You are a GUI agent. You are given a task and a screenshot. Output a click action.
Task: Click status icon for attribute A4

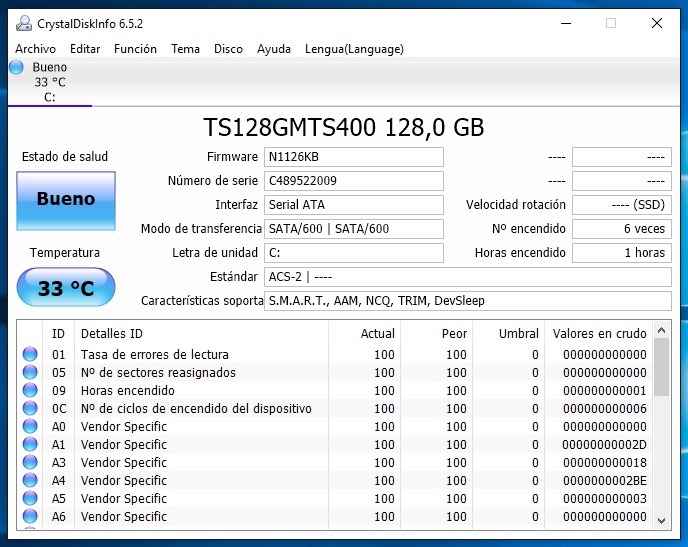(30, 480)
